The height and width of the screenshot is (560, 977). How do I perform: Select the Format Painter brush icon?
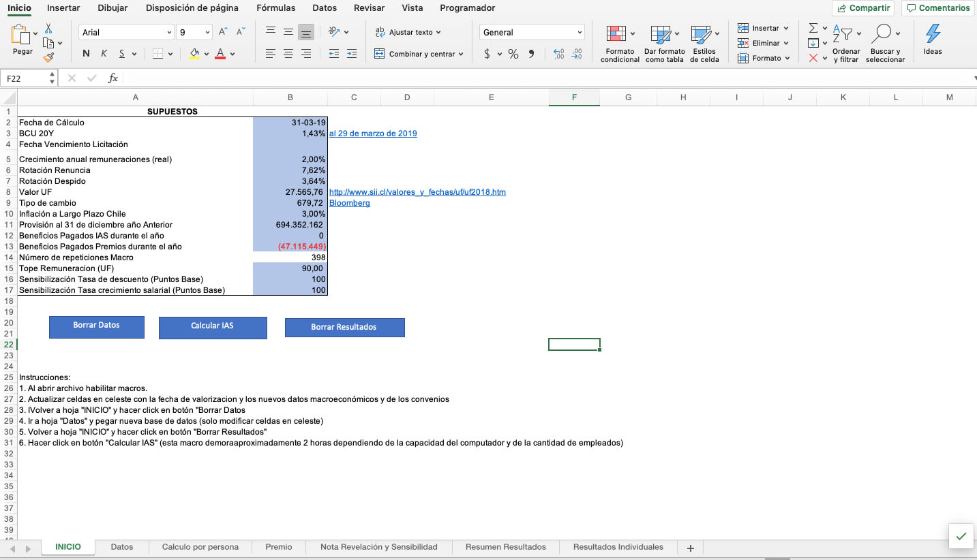[x=48, y=58]
